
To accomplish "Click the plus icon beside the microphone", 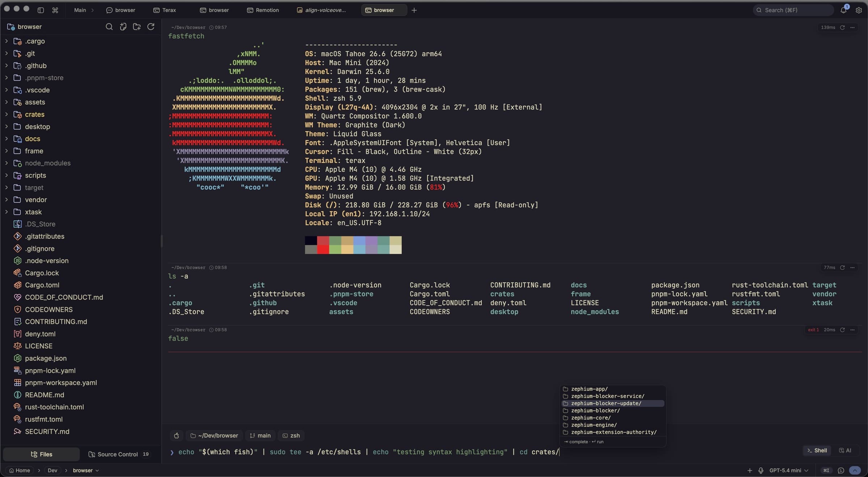I will click(750, 470).
